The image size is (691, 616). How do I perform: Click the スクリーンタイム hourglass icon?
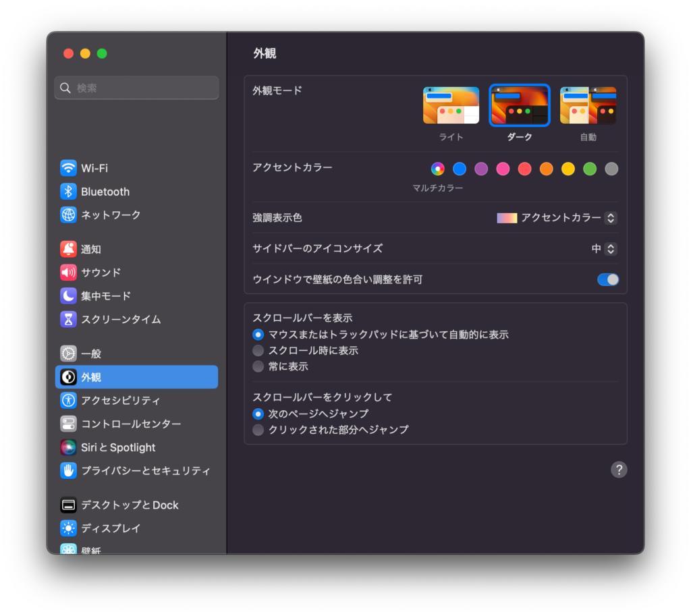pos(68,319)
